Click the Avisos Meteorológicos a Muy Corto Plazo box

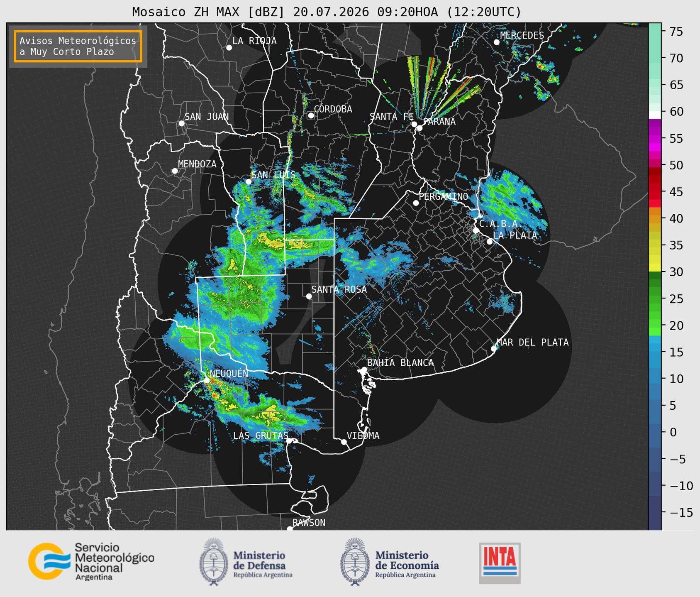click(78, 46)
